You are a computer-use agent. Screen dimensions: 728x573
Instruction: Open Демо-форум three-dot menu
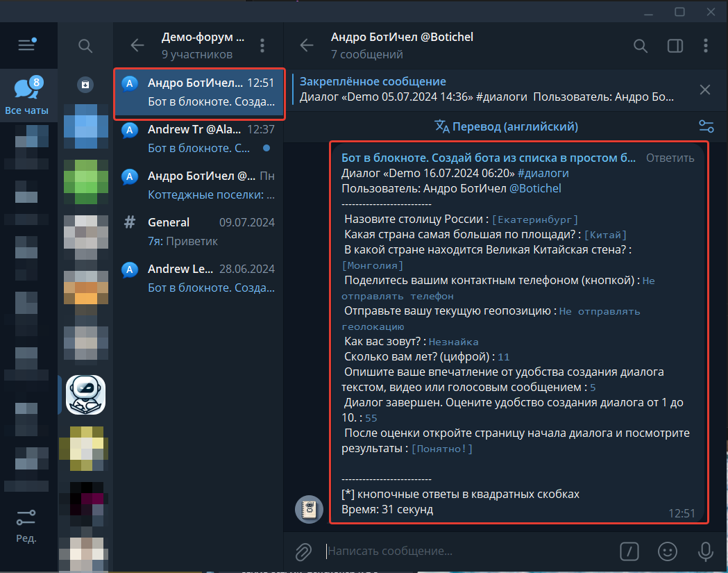point(262,46)
